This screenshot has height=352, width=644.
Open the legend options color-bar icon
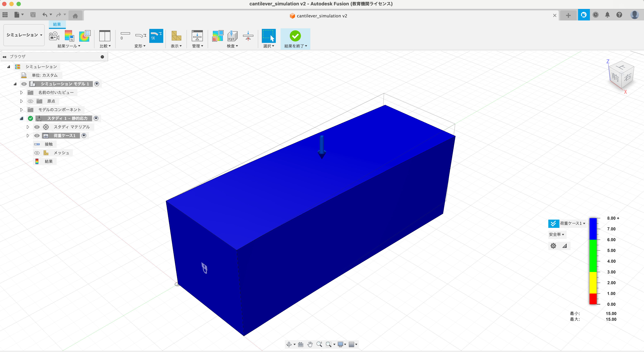tap(69, 36)
